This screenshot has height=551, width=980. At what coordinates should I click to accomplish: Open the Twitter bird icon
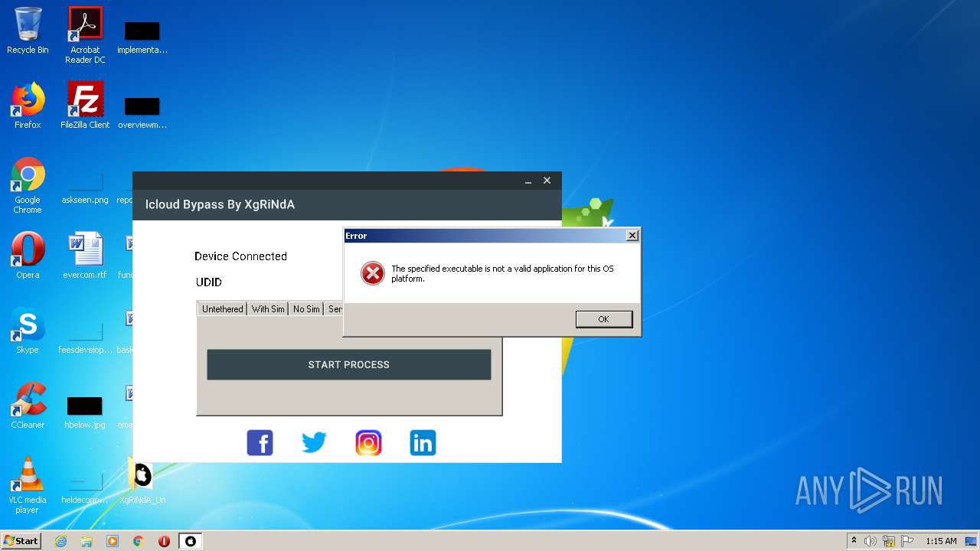click(x=314, y=442)
